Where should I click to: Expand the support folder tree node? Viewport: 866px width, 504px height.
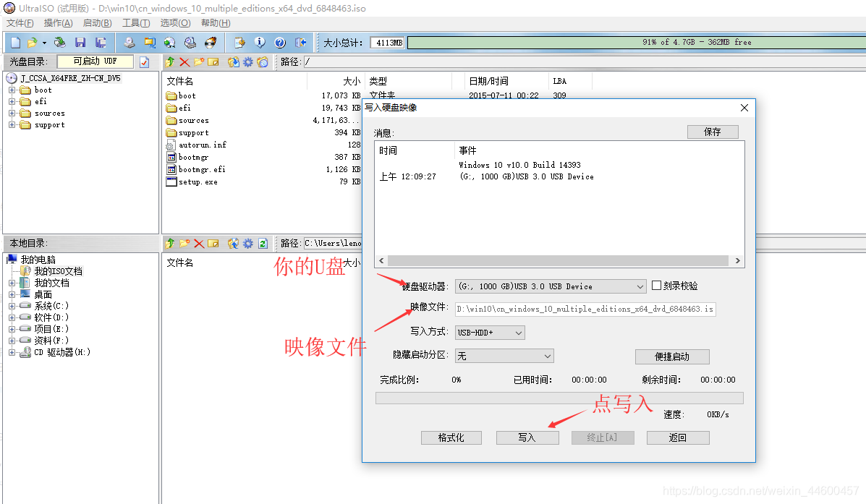click(12, 125)
